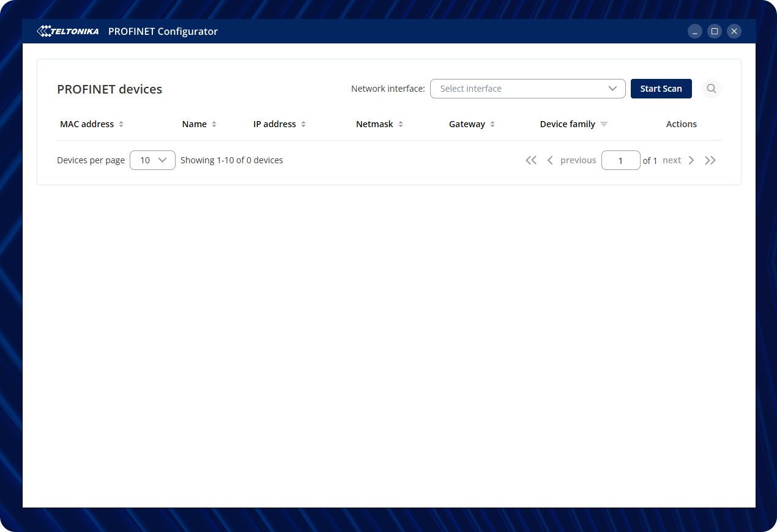Open the Device family filter icon

pyautogui.click(x=604, y=124)
